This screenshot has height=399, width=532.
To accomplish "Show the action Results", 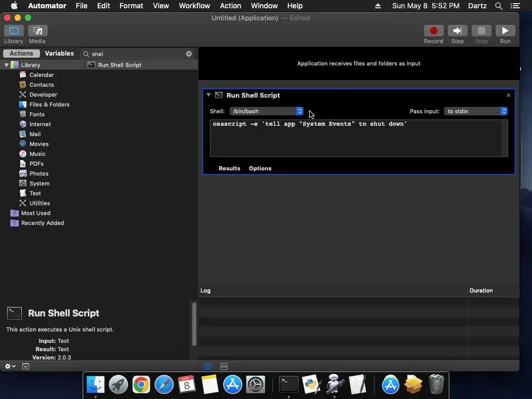I will tap(229, 168).
